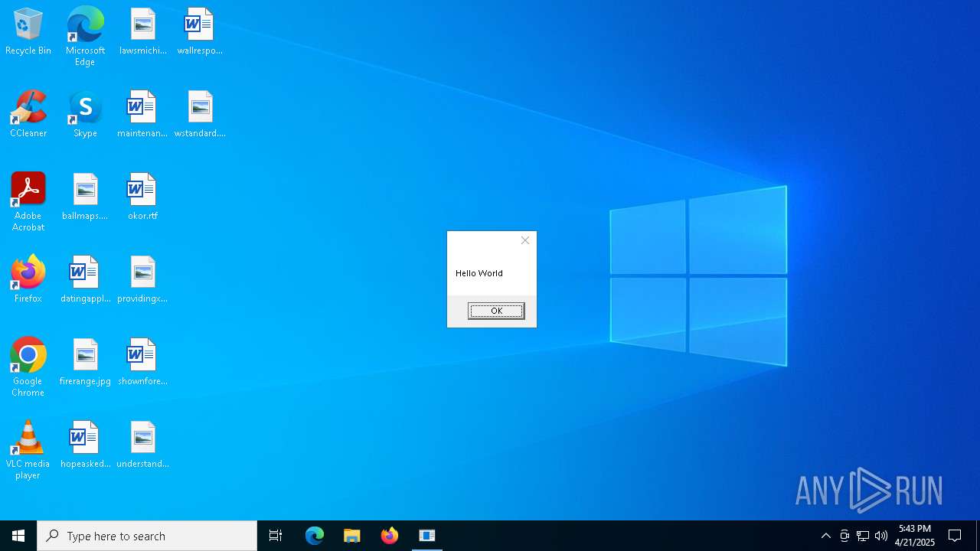Open the volume control tray icon

(x=881, y=536)
